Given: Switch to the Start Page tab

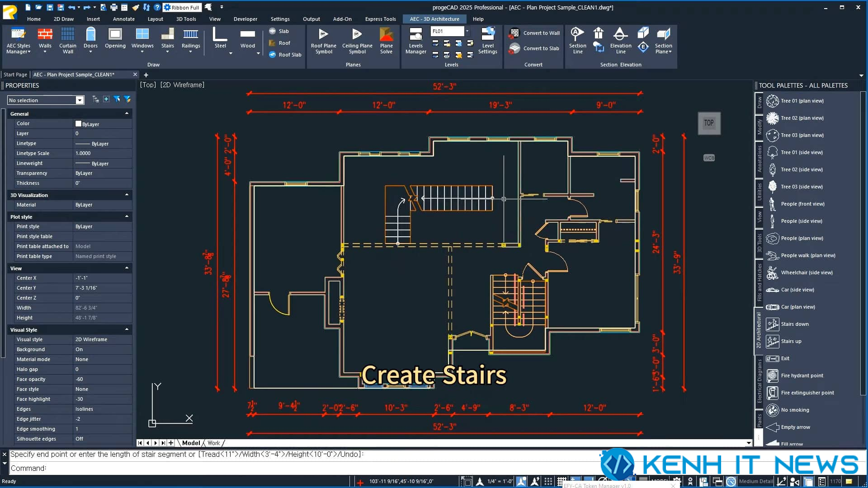Looking at the screenshot, I should [x=15, y=75].
